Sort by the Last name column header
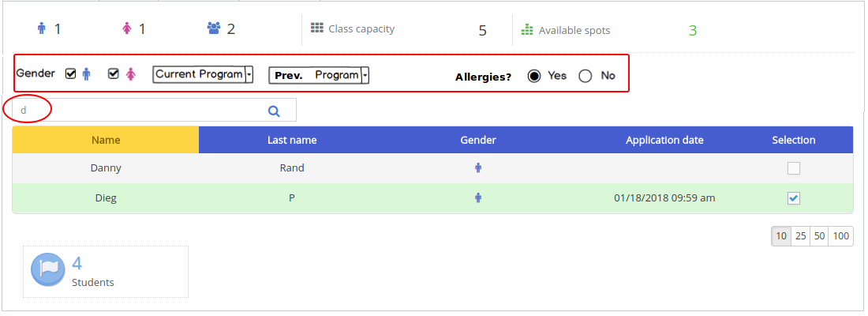The width and height of the screenshot is (868, 316). 292,141
